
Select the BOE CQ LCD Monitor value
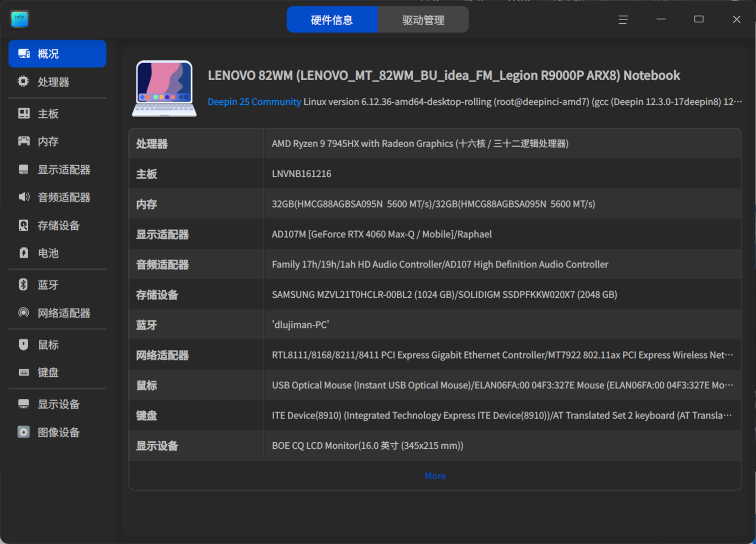tap(367, 446)
